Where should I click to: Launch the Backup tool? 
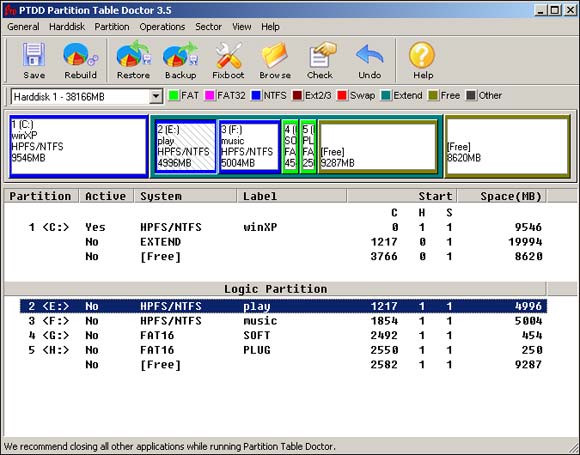(x=181, y=60)
